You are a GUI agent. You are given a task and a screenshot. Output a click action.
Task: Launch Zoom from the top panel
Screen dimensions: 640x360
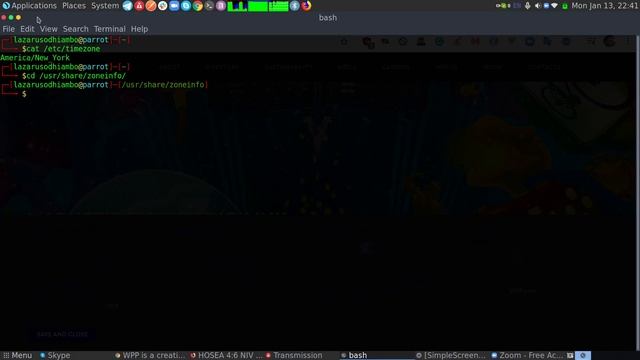(174, 6)
